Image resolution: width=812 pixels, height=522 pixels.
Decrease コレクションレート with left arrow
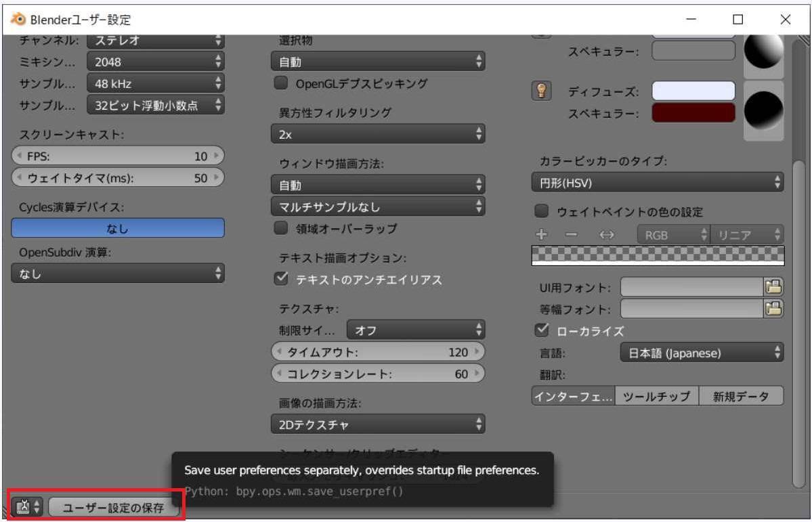(x=280, y=373)
